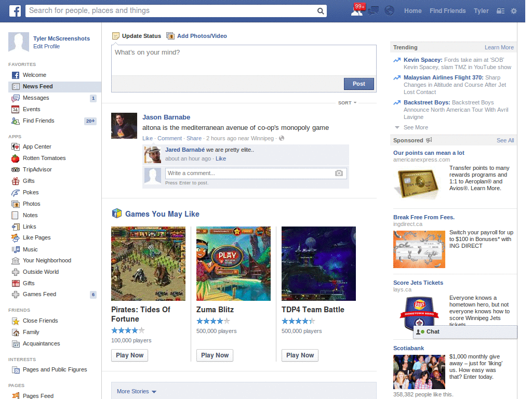Open the Home link in top bar
The image size is (532, 399).
413,11
